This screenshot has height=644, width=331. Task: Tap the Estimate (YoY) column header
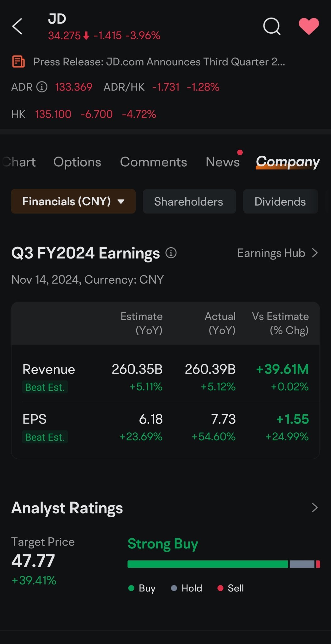click(x=142, y=323)
